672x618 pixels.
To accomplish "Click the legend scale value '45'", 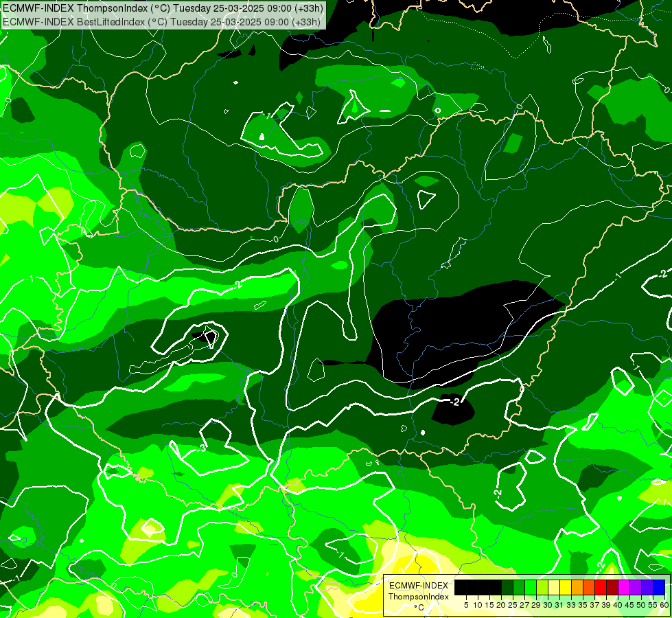I will [x=629, y=605].
